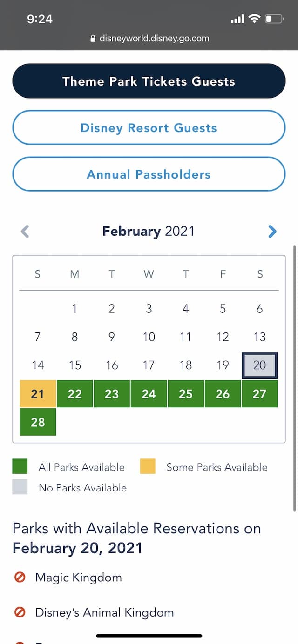The width and height of the screenshot is (298, 644).
Task: Go to previous month with left arrow
Action: (x=25, y=232)
